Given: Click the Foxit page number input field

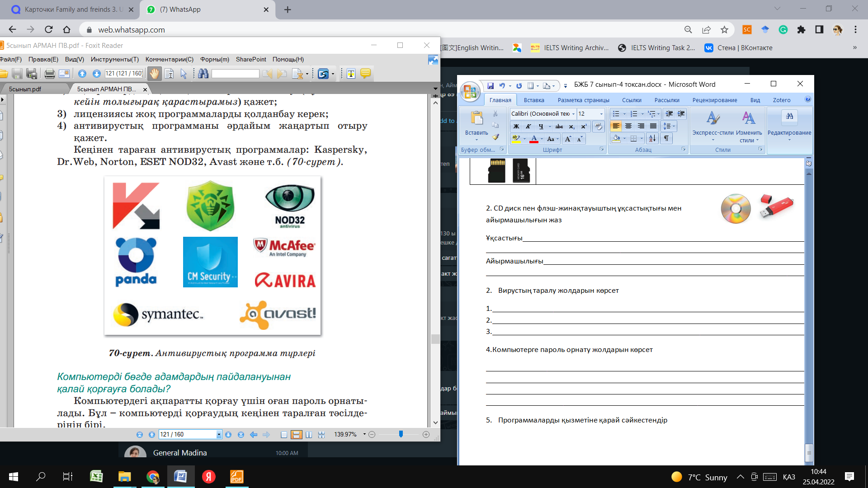Looking at the screenshot, I should point(187,434).
